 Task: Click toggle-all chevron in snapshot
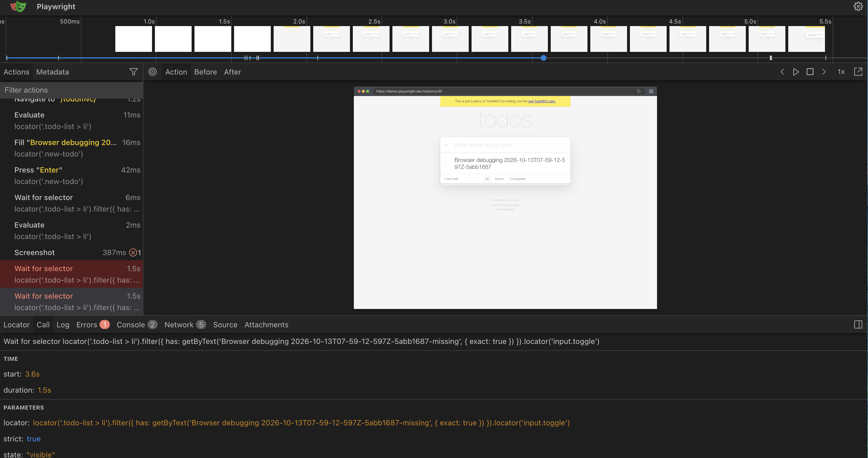[446, 146]
